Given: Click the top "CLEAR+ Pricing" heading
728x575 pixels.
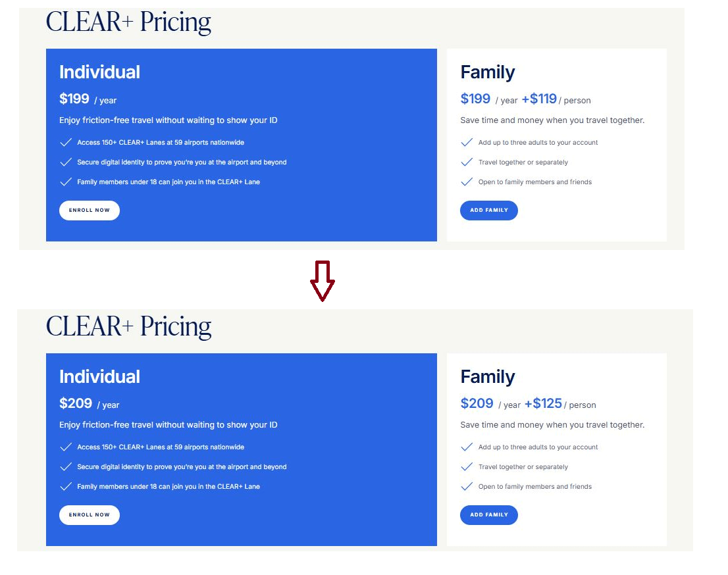Looking at the screenshot, I should click(x=128, y=22).
